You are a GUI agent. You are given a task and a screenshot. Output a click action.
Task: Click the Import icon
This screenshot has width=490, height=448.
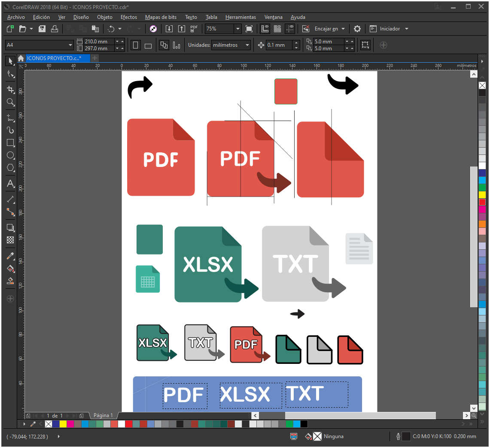[169, 29]
